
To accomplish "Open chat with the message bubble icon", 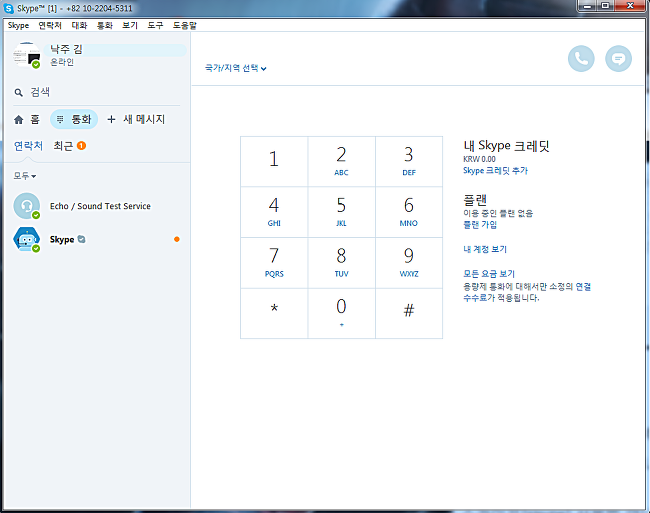I will 618,59.
